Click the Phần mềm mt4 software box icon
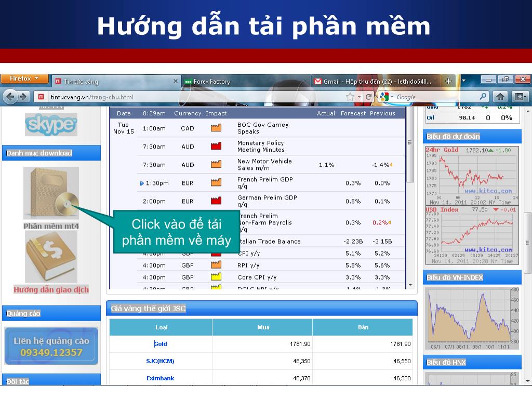Image resolution: width=532 pixels, height=399 pixels. (x=51, y=193)
